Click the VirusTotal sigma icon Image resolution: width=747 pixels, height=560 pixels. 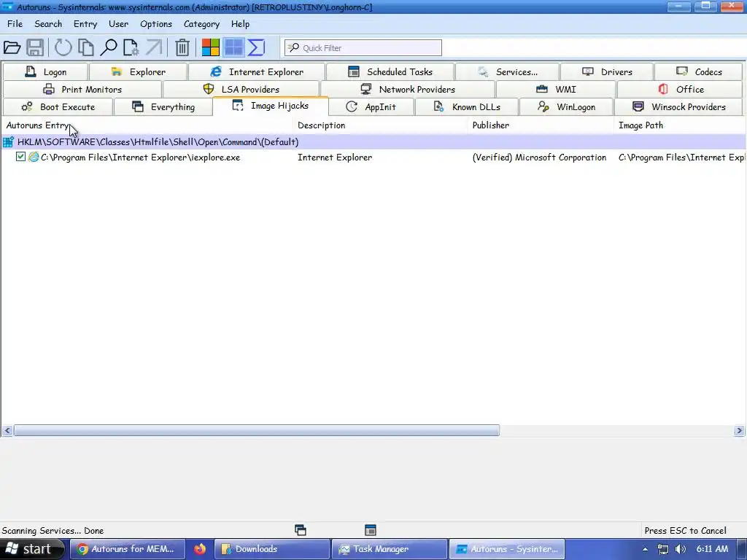256,47
